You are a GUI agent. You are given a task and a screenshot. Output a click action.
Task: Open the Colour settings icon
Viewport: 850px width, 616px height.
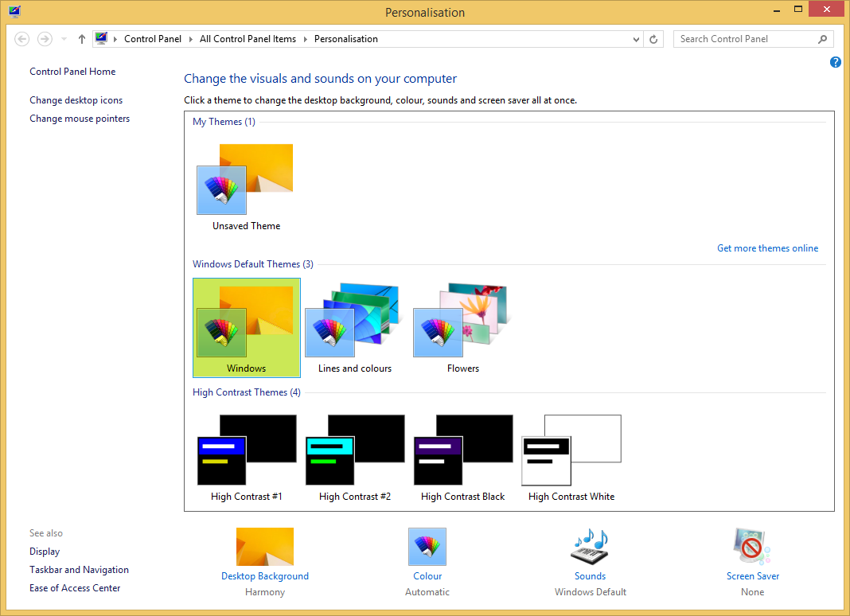click(427, 547)
